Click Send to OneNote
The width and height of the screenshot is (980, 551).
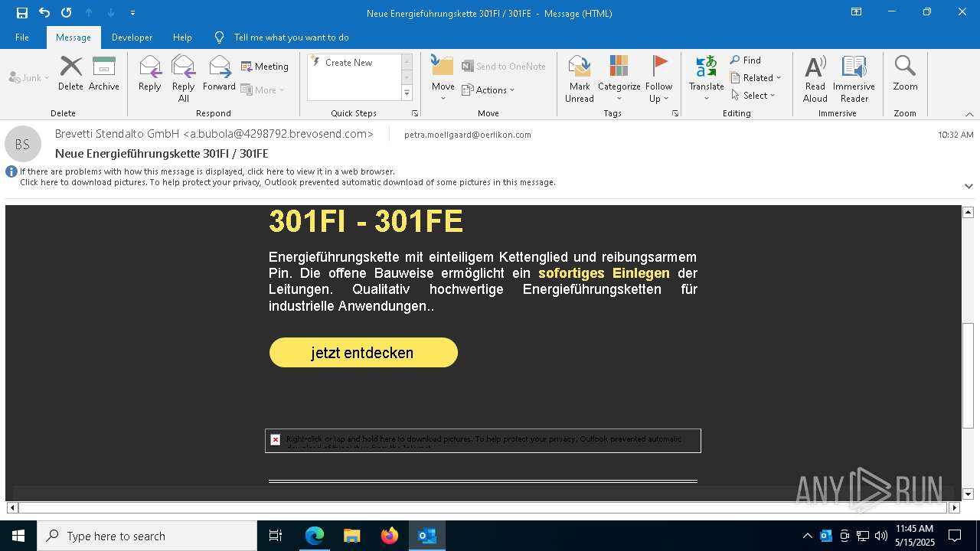pos(504,67)
